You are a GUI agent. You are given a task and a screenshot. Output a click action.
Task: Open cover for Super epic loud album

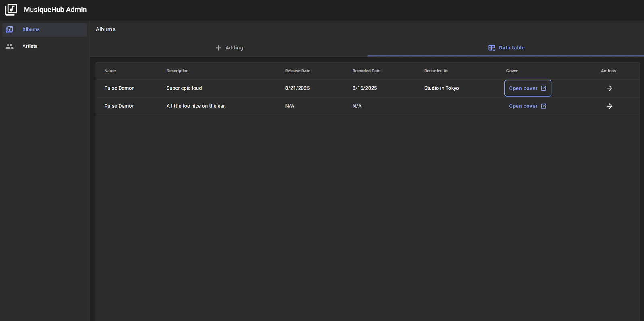(x=528, y=88)
